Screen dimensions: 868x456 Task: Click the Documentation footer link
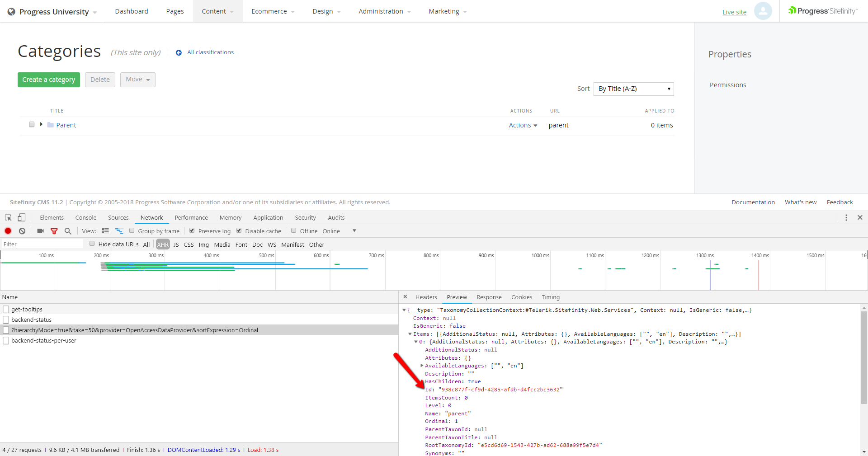click(x=753, y=202)
